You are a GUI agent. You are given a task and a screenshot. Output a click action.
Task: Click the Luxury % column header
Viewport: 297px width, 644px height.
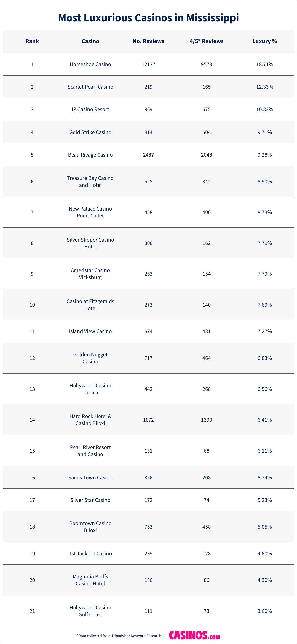pos(265,41)
